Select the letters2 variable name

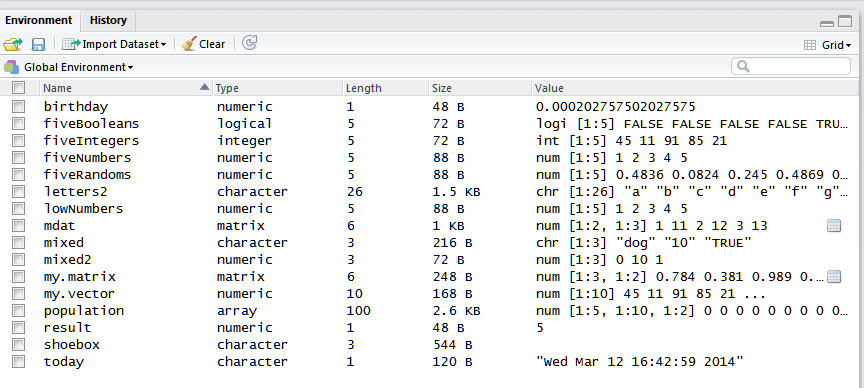click(75, 192)
